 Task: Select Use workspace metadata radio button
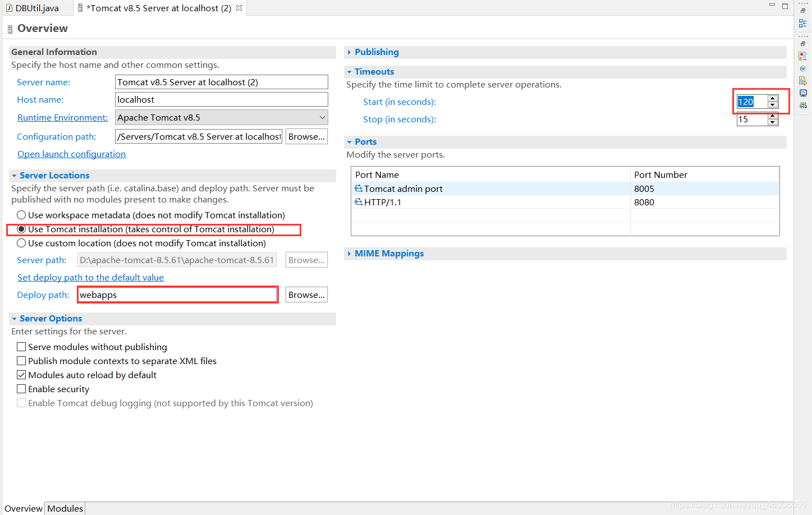(x=21, y=215)
